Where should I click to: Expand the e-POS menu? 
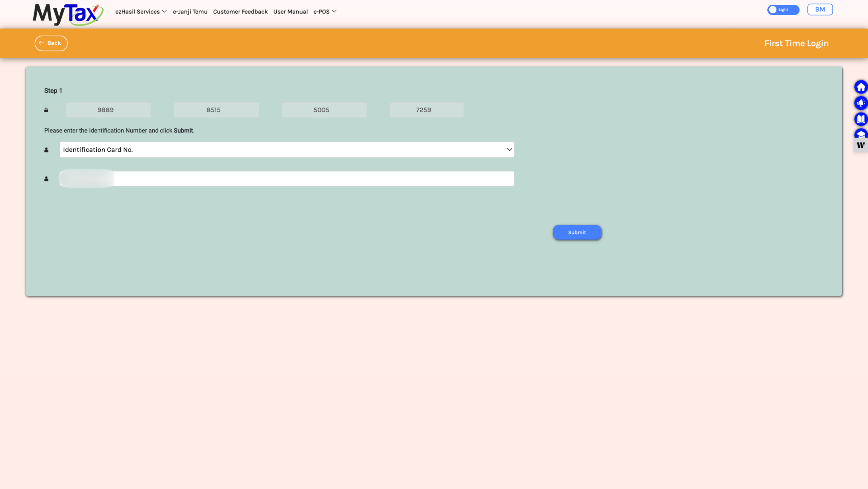coord(324,12)
